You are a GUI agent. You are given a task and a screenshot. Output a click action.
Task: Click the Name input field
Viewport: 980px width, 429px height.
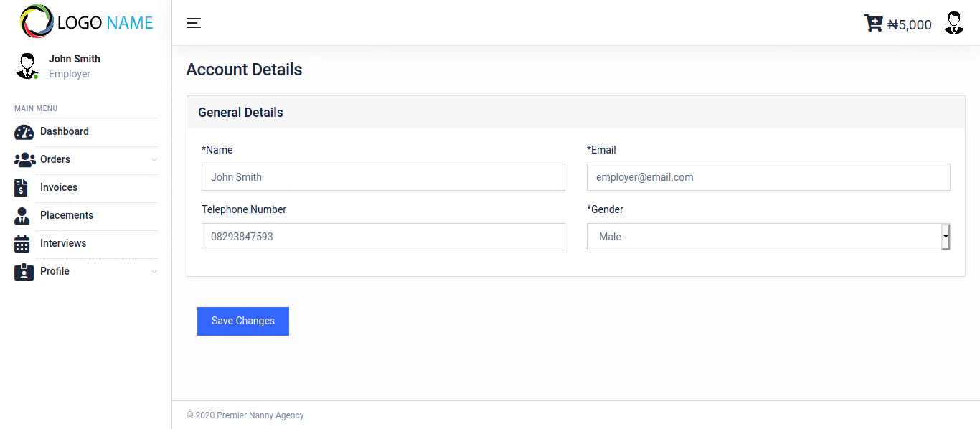[383, 177]
